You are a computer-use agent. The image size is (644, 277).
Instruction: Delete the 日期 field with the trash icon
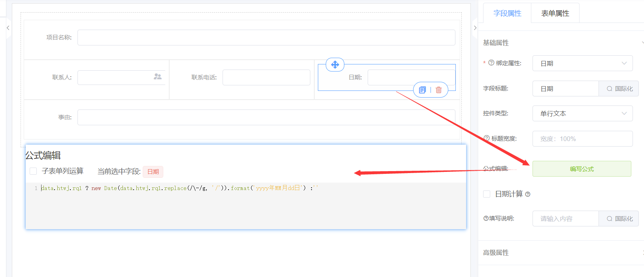pos(438,90)
